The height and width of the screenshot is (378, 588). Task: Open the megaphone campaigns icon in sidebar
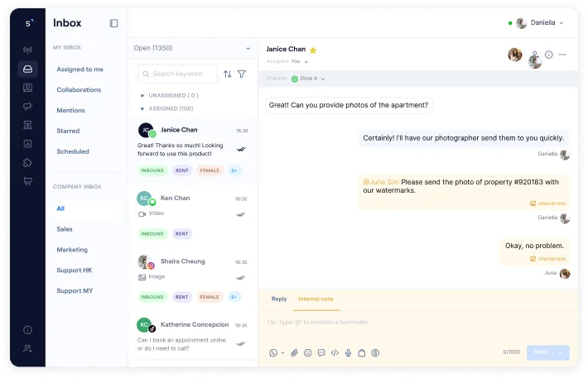[27, 107]
